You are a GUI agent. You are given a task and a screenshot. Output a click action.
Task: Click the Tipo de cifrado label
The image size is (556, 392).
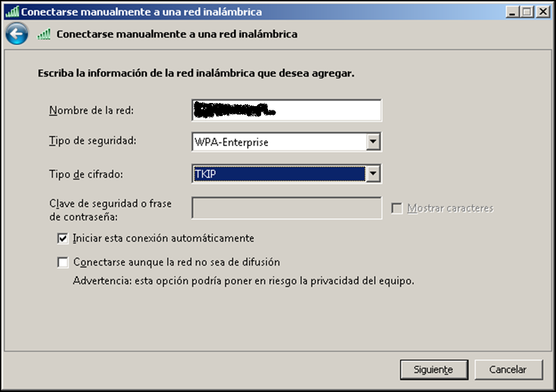click(x=86, y=174)
